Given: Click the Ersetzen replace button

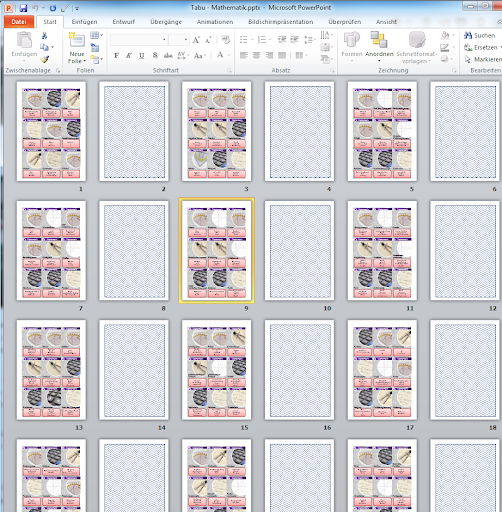Looking at the screenshot, I should click(x=482, y=47).
